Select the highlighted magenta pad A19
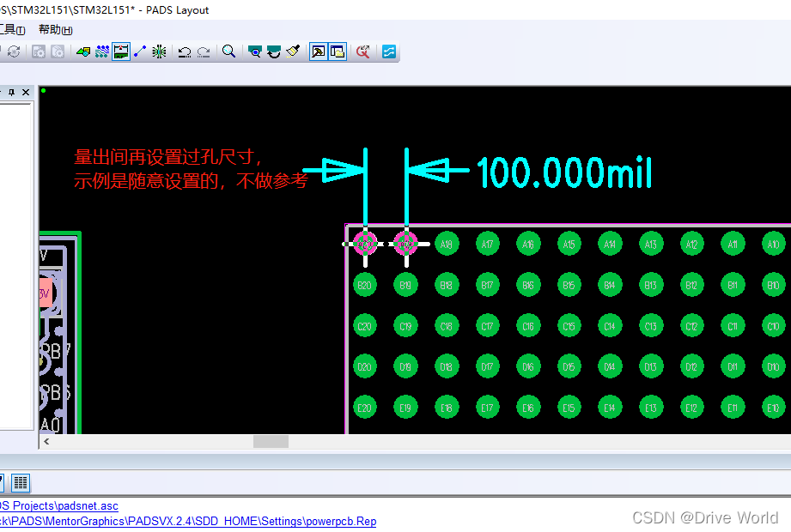This screenshot has height=532, width=791. tap(405, 244)
